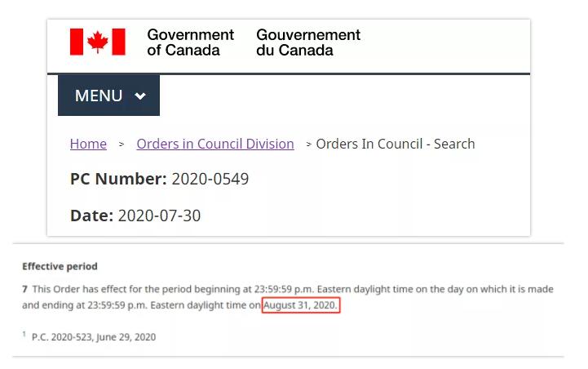The width and height of the screenshot is (588, 369).
Task: Click the Effective period heading
Action: [60, 266]
